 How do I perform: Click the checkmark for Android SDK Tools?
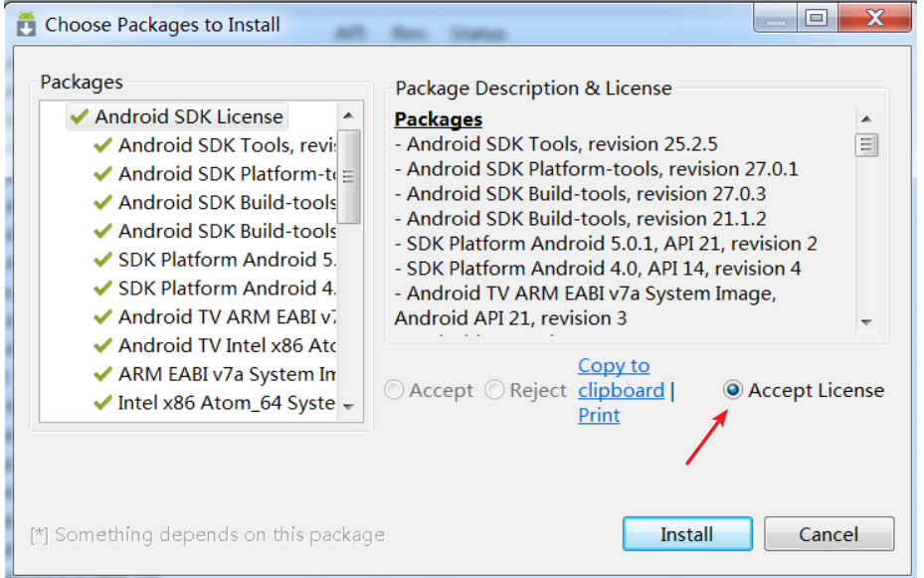[103, 145]
